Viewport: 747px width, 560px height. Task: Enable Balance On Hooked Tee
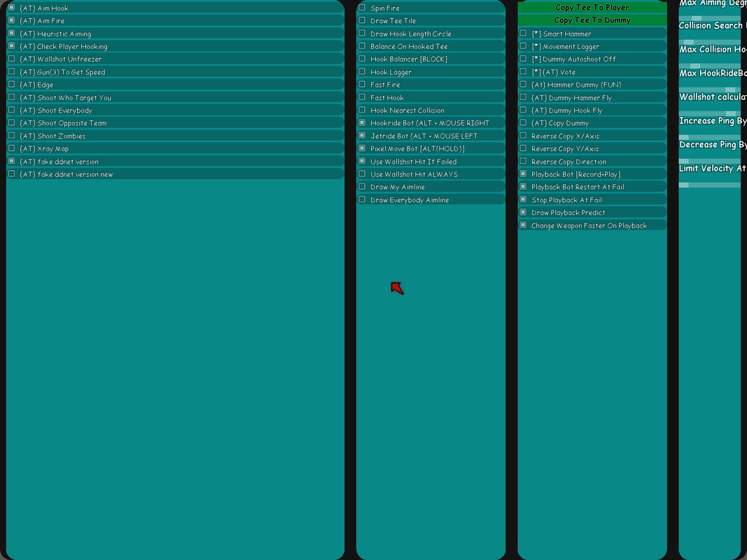click(362, 46)
